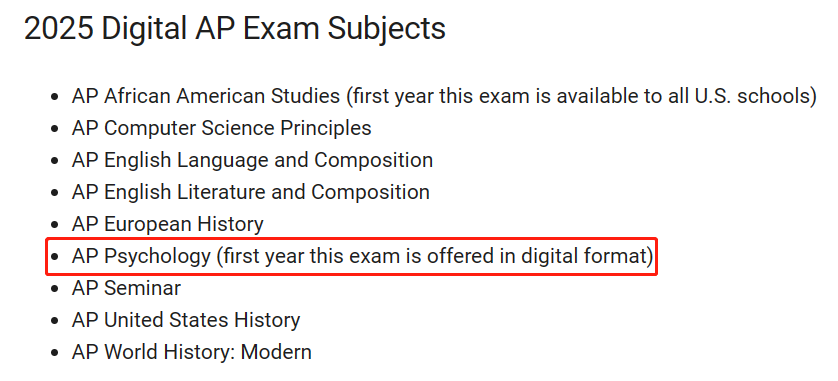Screen dimensions: 838x381
Task: Click the bullet before AP African American Studies
Action: point(54,98)
